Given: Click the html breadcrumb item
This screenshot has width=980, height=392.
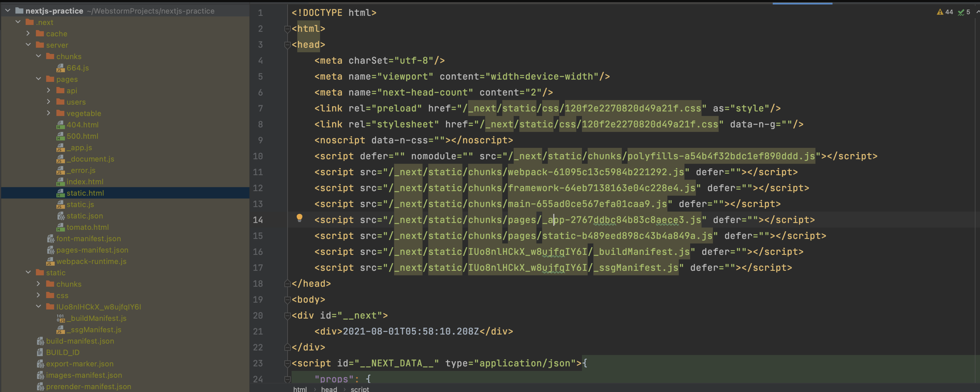Looking at the screenshot, I should 300,388.
